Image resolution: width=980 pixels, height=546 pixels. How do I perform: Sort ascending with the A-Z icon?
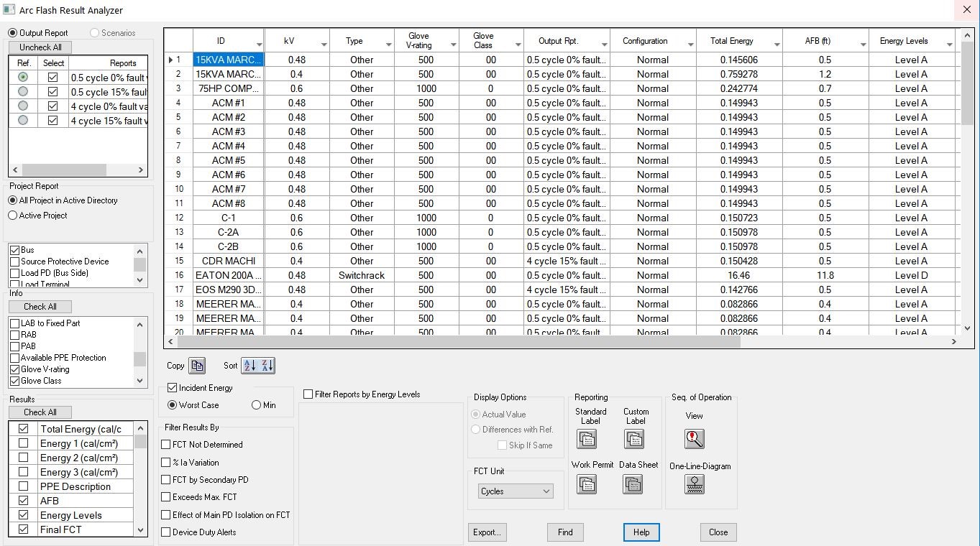tap(250, 366)
